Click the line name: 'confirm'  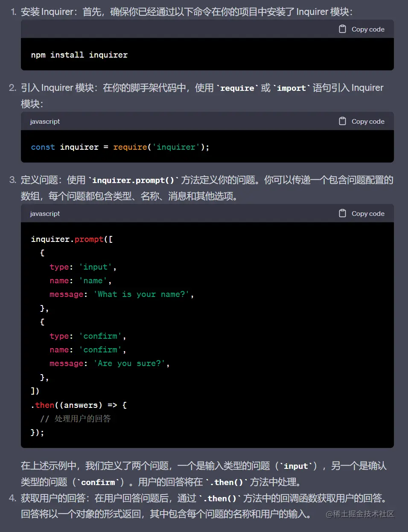tap(87, 349)
